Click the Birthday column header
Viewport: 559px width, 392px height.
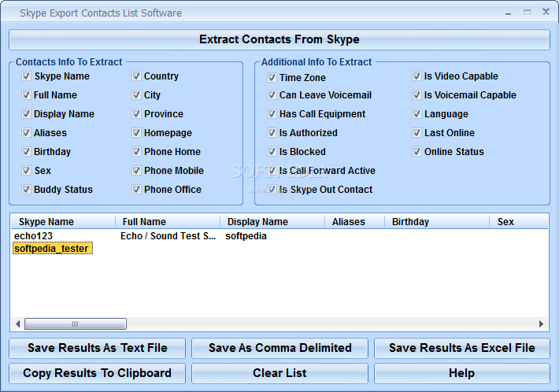437,222
